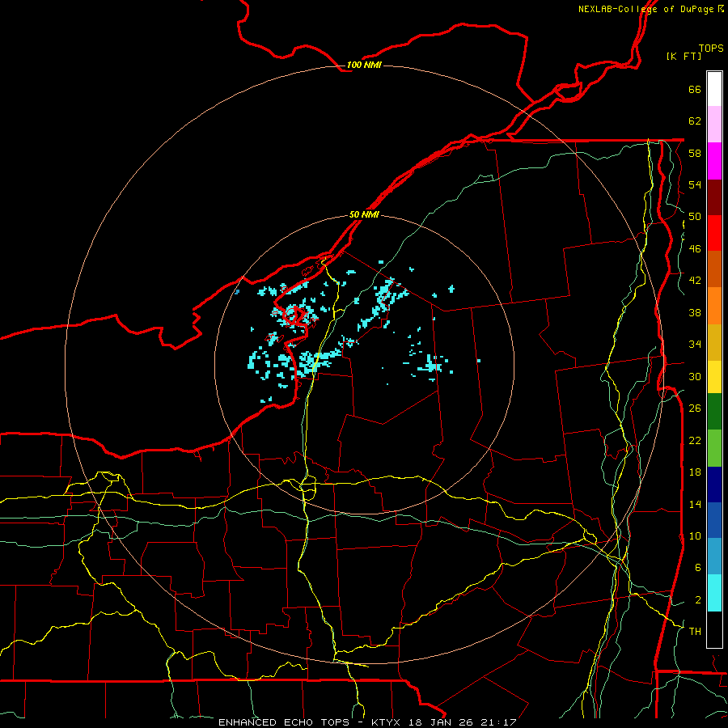Click the 50 NMI range ring label

pyautogui.click(x=364, y=214)
